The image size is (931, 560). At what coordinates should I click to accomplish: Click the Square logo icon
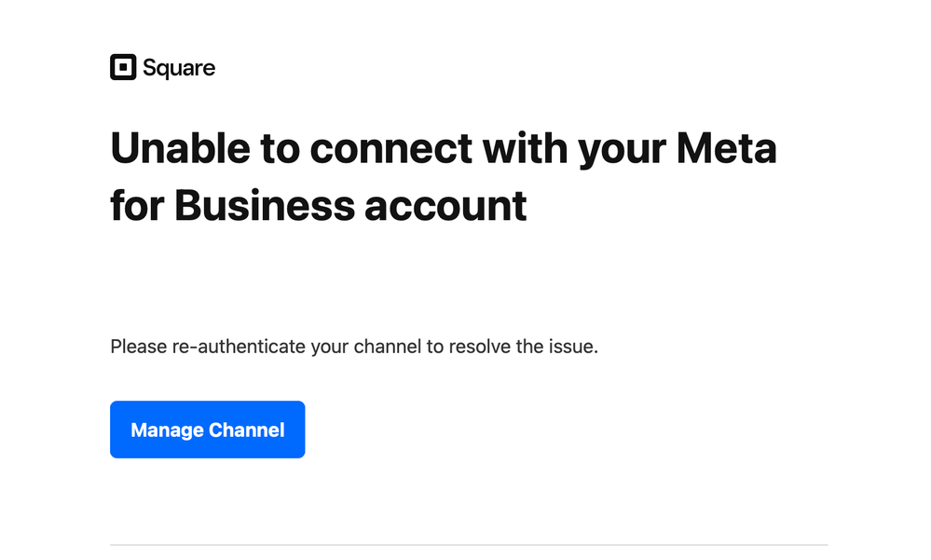[123, 68]
